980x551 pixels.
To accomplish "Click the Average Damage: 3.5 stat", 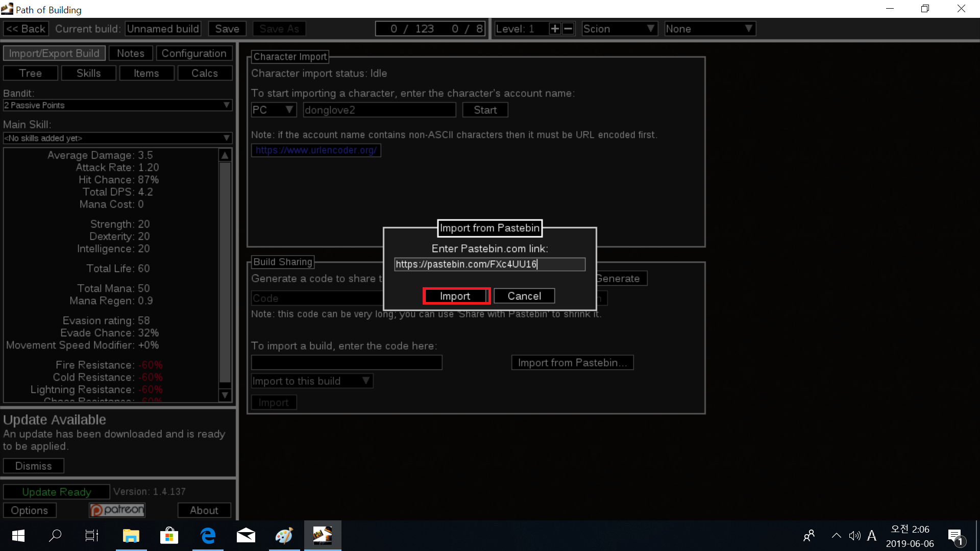I will click(x=100, y=155).
